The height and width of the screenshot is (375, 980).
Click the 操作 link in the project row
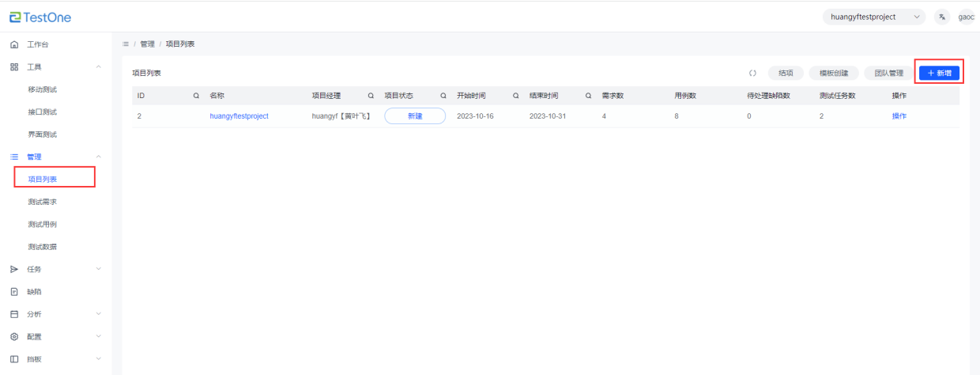coord(899,116)
